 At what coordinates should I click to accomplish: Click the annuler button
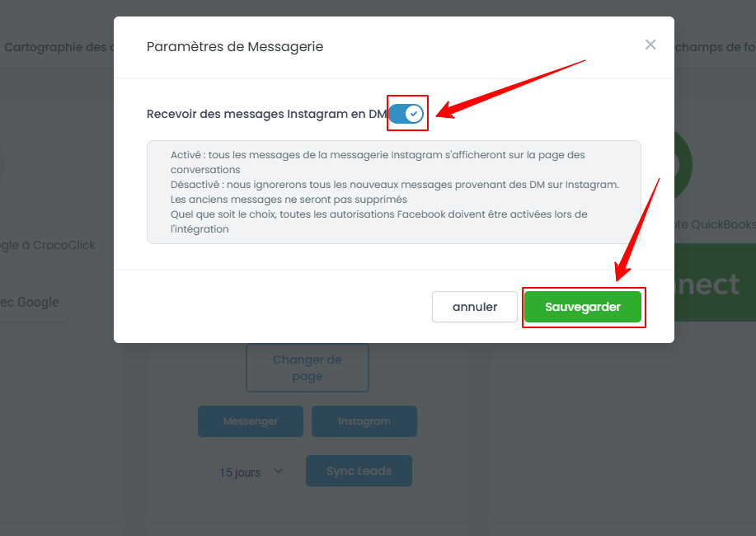point(474,307)
